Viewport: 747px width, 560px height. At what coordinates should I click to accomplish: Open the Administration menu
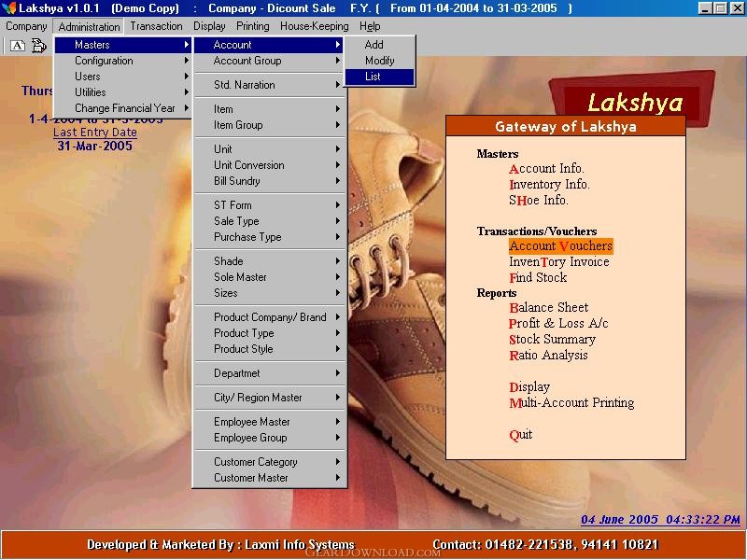coord(89,27)
